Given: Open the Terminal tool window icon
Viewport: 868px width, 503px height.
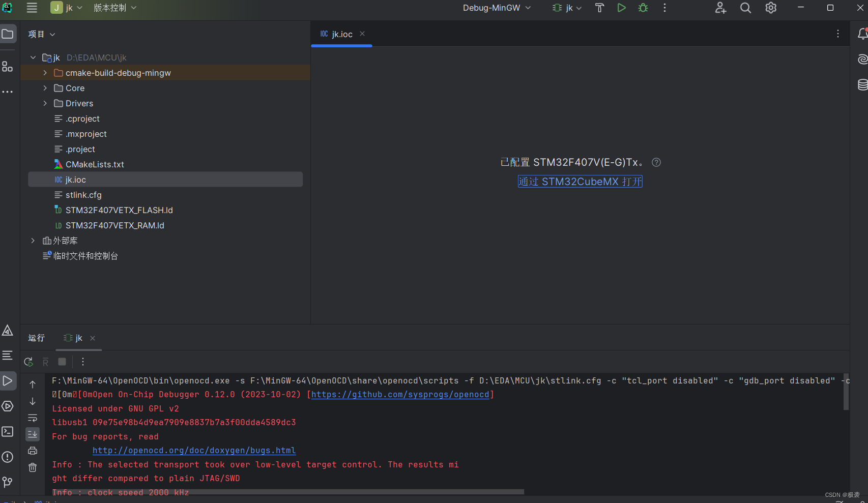Looking at the screenshot, I should 8,432.
